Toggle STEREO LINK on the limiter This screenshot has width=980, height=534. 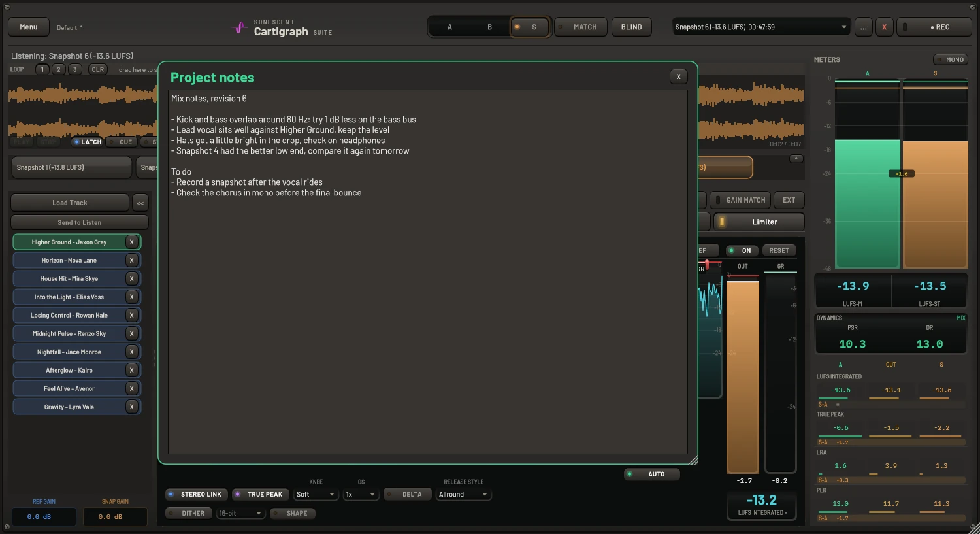coord(196,494)
